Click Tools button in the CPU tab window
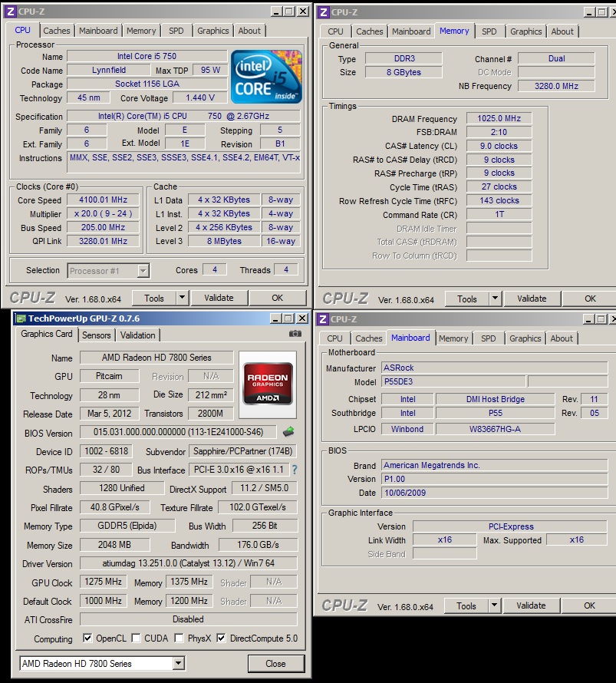 pos(154,298)
